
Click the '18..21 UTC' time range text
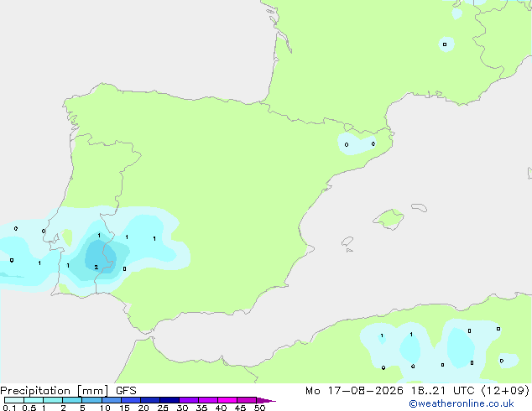click(442, 391)
